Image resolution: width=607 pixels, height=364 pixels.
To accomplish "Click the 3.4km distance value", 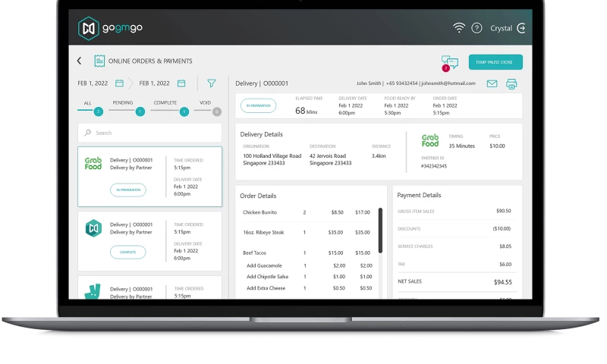I will [379, 156].
